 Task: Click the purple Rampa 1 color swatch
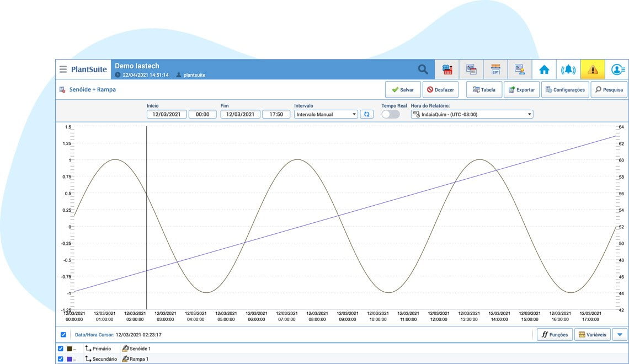point(70,359)
